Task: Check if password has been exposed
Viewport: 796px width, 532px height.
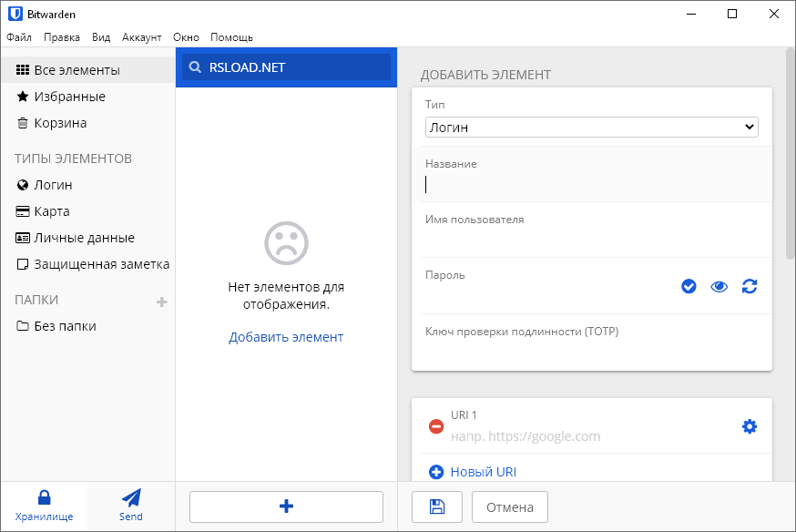Action: point(689,286)
